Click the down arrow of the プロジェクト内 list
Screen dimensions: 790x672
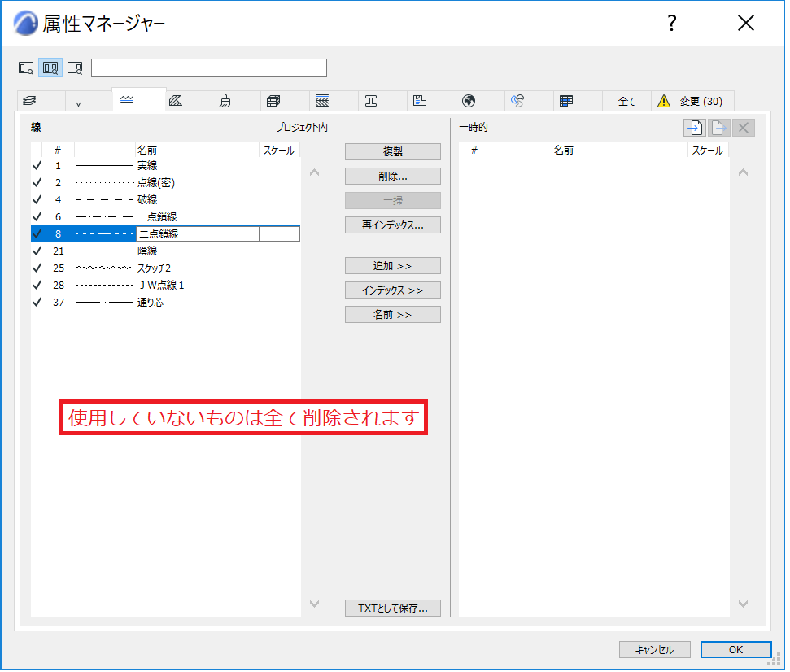point(314,604)
